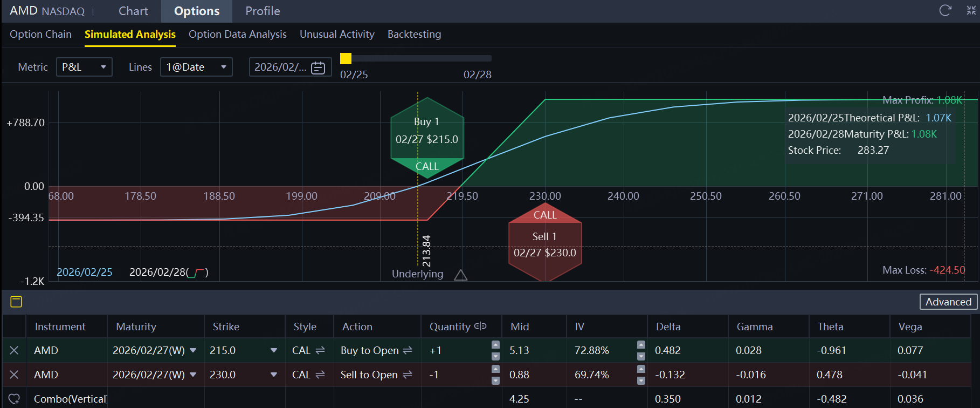
Task: Open the calendar date picker icon
Action: click(x=319, y=67)
